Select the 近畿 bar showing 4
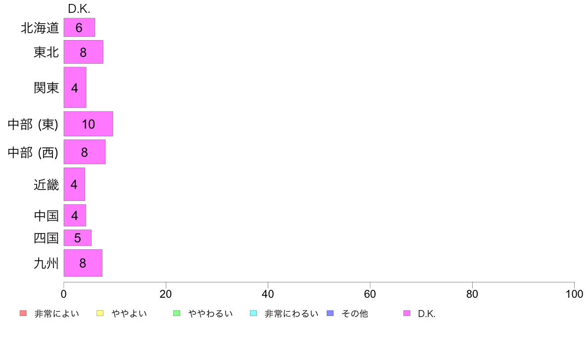Image resolution: width=588 pixels, height=364 pixels. point(74,184)
